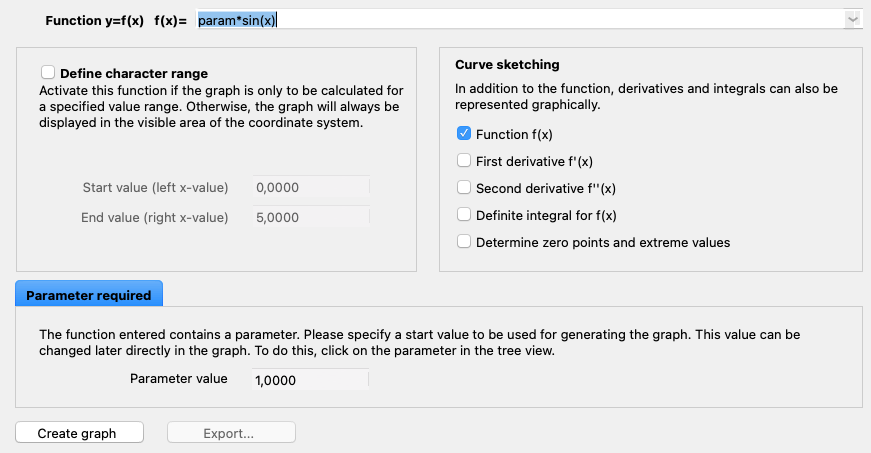Image resolution: width=871 pixels, height=453 pixels.
Task: Click the Parameter value label
Action: [x=179, y=379]
